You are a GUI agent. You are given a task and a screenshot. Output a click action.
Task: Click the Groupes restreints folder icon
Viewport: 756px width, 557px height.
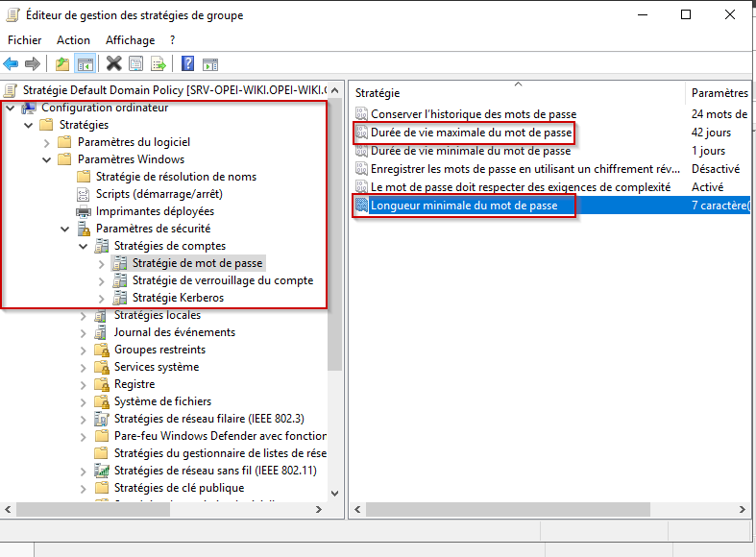click(102, 350)
